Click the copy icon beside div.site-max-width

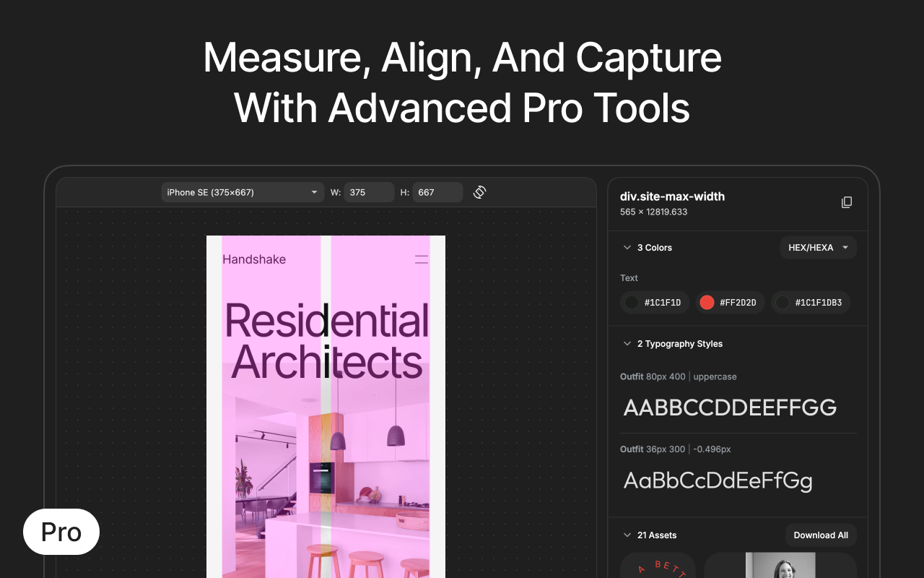pyautogui.click(x=847, y=202)
